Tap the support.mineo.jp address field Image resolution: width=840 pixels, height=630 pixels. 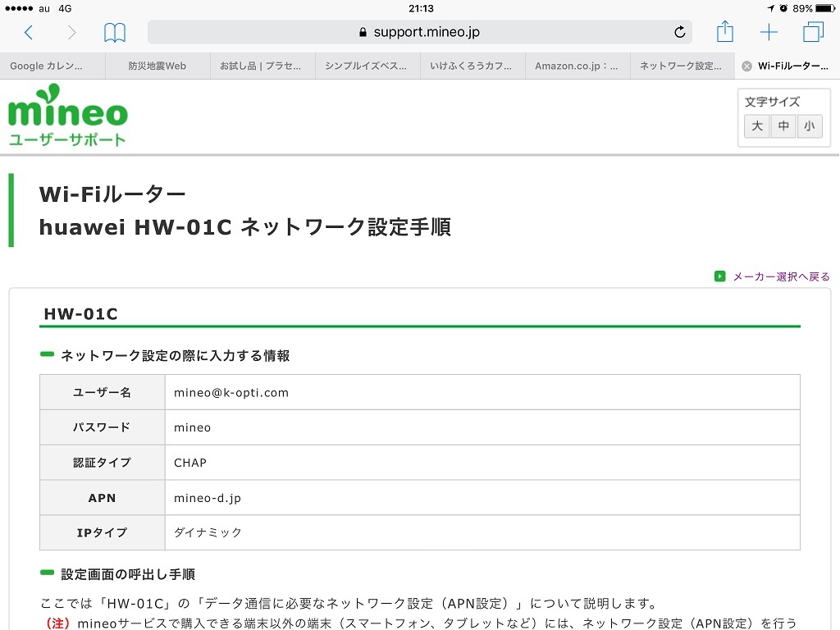point(419,32)
